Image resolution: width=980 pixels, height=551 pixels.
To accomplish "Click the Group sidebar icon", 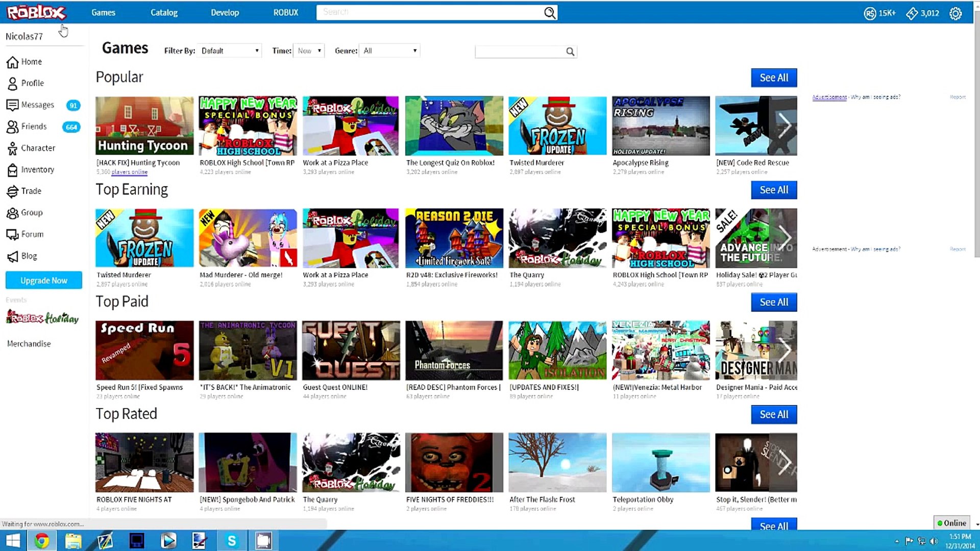I will click(12, 213).
